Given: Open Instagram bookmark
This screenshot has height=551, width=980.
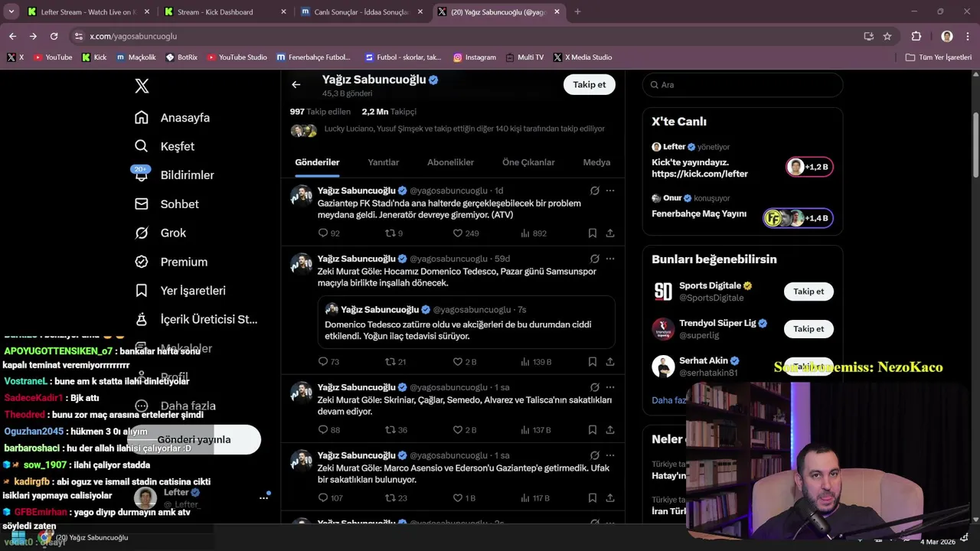Looking at the screenshot, I should tap(475, 57).
